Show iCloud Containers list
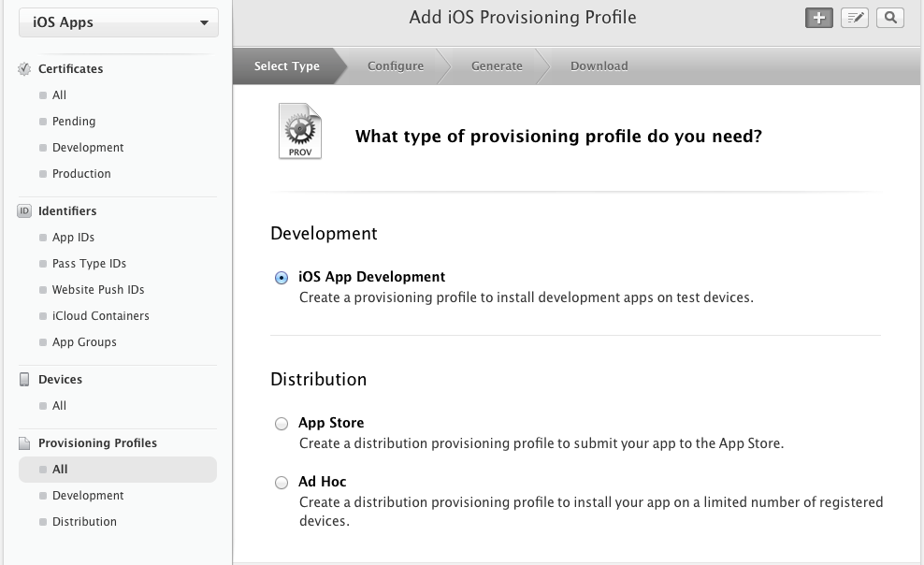 [100, 316]
